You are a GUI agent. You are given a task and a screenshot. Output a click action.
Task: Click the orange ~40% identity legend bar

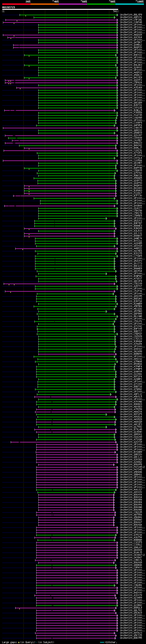tap(45, 4)
